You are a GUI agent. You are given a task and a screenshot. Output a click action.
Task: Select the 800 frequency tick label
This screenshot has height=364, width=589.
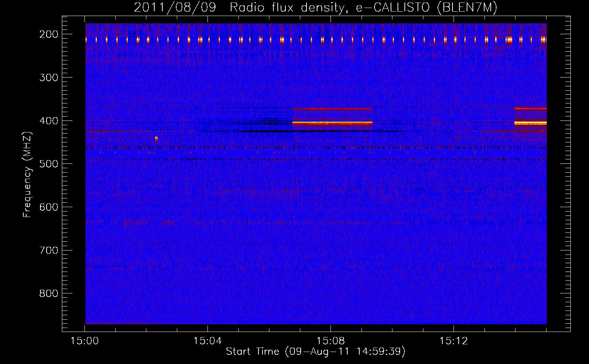coord(49,293)
